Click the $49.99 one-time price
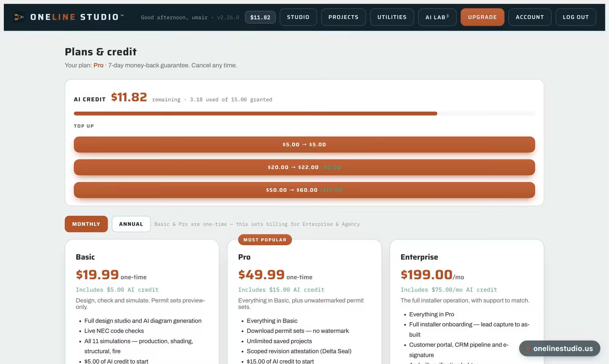Image resolution: width=609 pixels, height=364 pixels. (x=275, y=275)
